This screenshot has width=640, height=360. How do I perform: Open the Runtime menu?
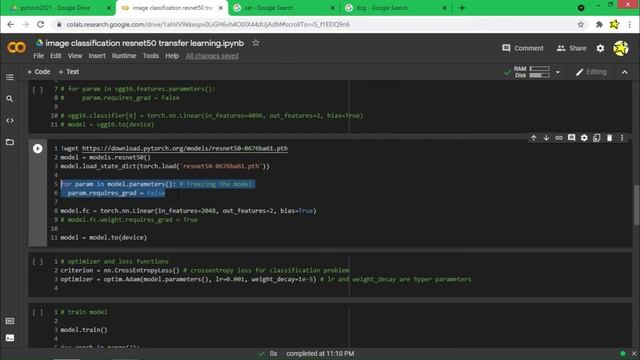point(124,56)
